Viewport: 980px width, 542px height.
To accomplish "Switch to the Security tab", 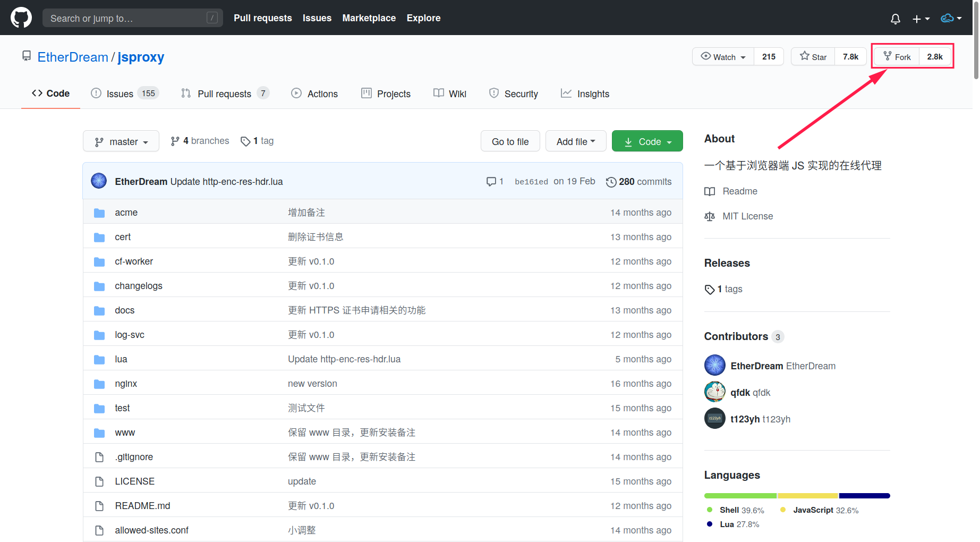I will (513, 94).
